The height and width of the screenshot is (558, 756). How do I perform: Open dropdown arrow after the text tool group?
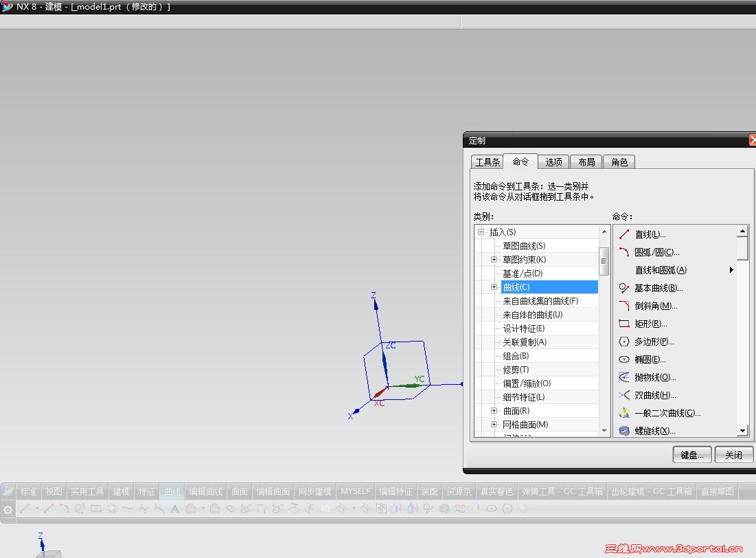pos(203,509)
